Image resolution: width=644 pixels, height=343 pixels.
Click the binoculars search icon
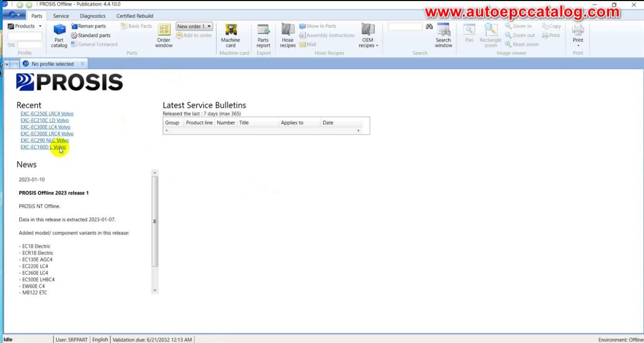(x=429, y=26)
